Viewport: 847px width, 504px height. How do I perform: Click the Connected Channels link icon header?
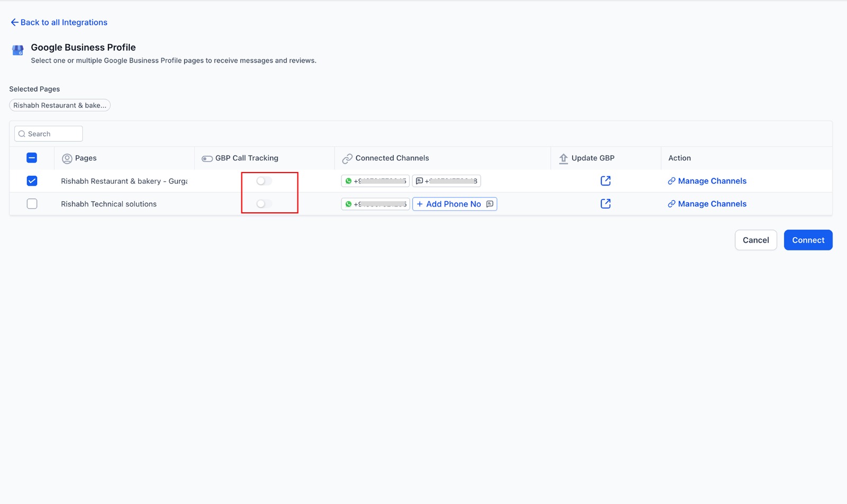click(x=348, y=158)
